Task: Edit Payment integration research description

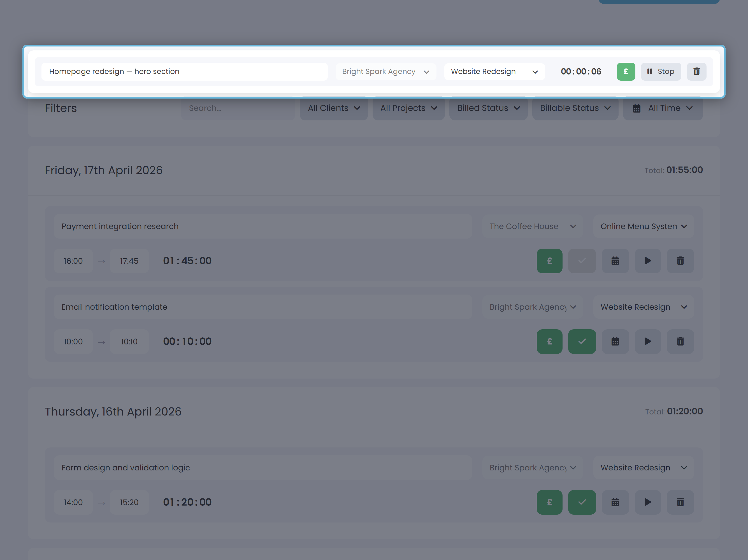Action: point(263,226)
